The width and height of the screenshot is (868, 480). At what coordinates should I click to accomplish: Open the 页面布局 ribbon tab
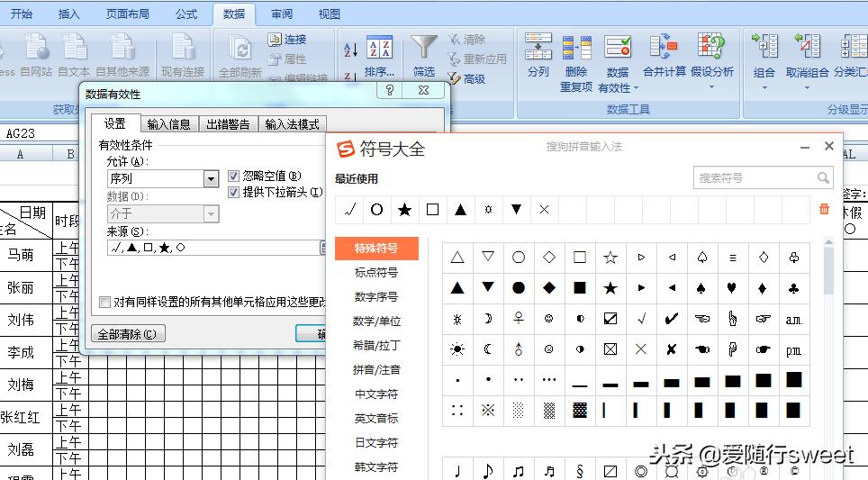127,14
